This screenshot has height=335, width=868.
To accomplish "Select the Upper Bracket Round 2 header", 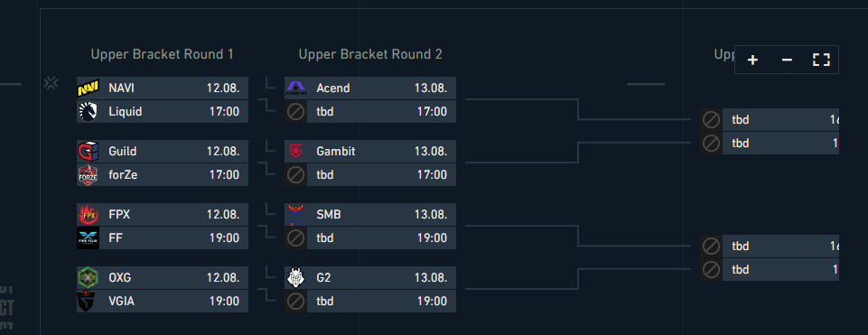I will (370, 54).
